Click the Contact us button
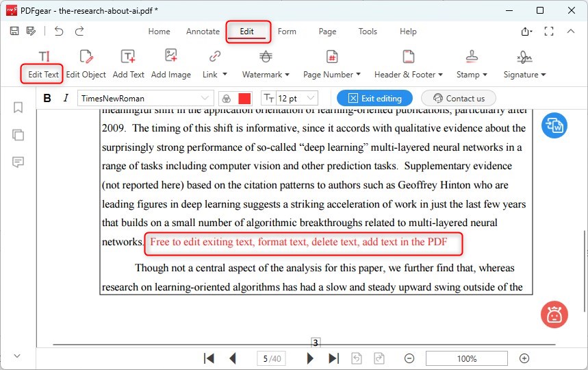Screen dimensions: 588x370 pos(459,98)
